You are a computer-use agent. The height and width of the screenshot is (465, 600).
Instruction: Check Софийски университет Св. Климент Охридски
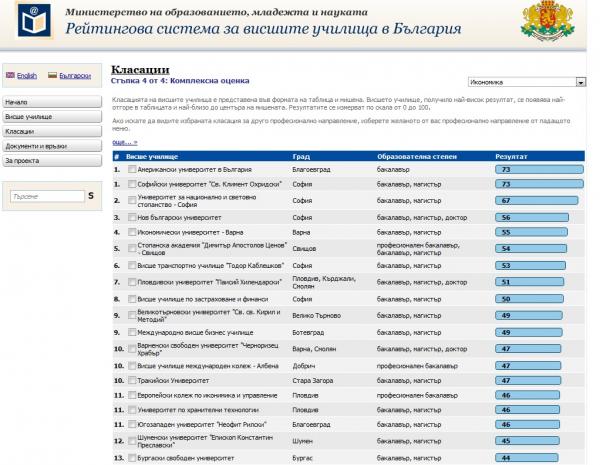(x=132, y=184)
